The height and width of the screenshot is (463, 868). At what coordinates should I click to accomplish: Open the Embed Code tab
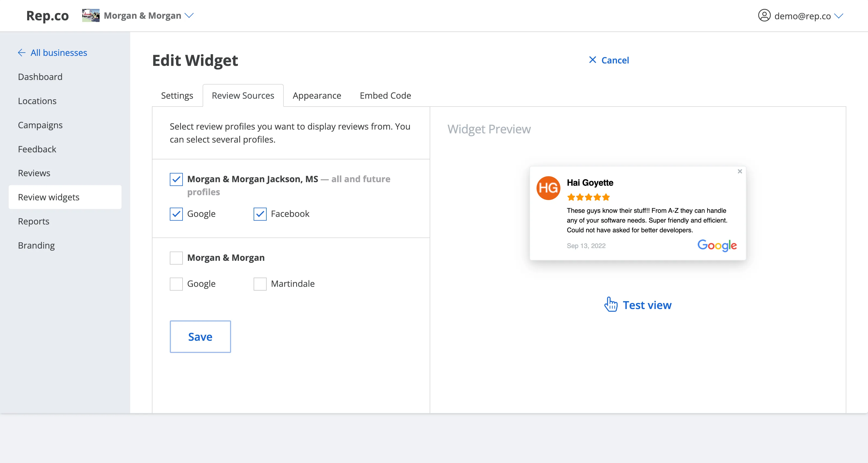pos(385,96)
